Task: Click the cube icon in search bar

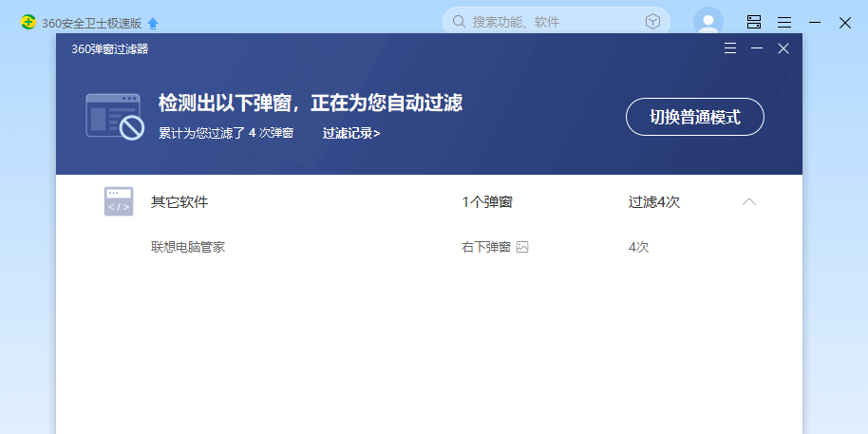Action: [652, 22]
